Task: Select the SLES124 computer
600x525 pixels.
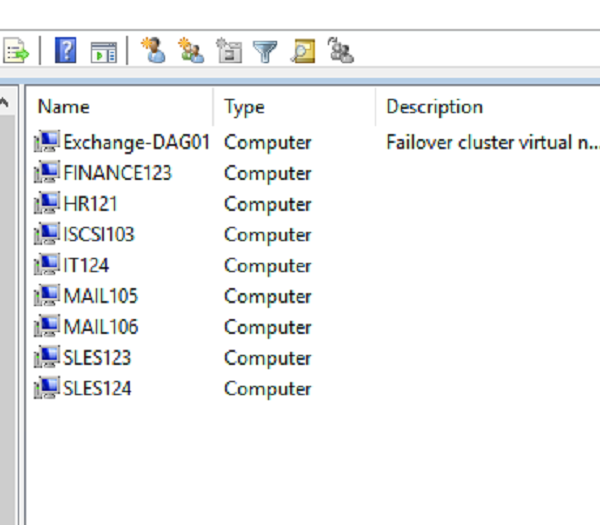Action: 96,389
